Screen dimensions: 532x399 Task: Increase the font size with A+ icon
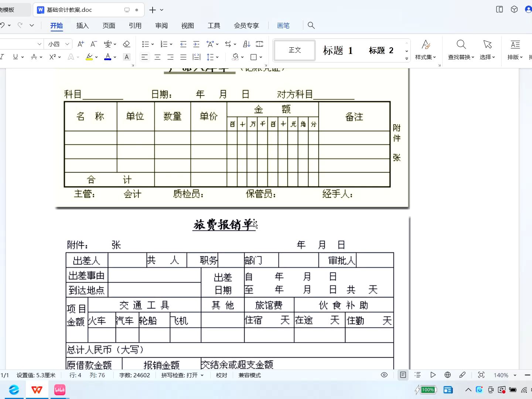click(x=81, y=44)
